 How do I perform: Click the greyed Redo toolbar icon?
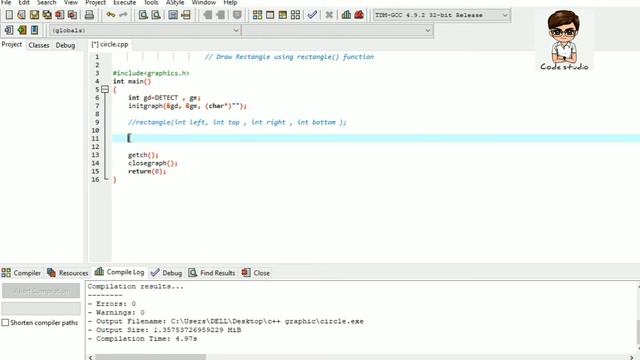tap(123, 15)
